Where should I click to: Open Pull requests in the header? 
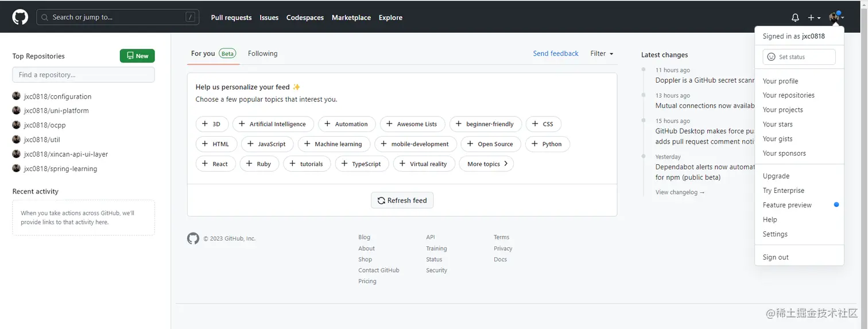tap(231, 18)
